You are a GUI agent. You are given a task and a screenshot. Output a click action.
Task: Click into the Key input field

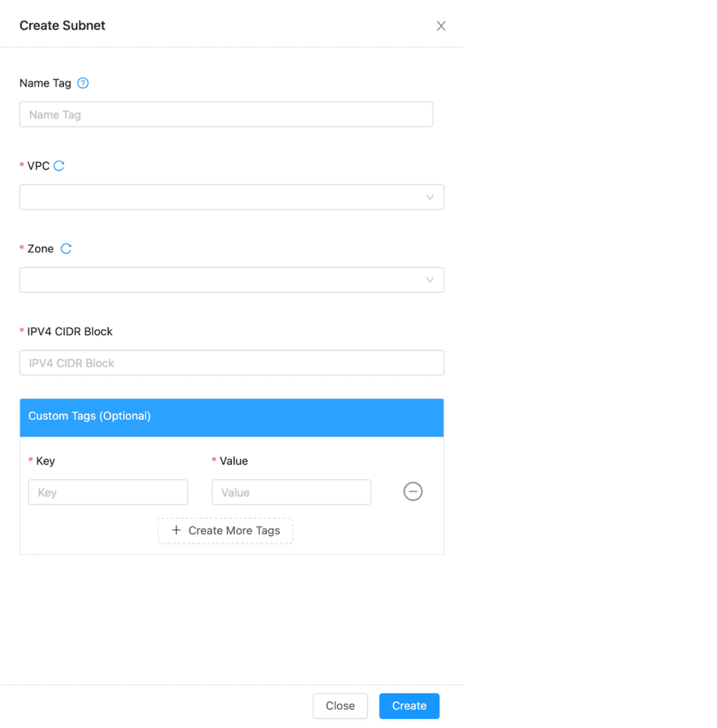pyautogui.click(x=108, y=492)
